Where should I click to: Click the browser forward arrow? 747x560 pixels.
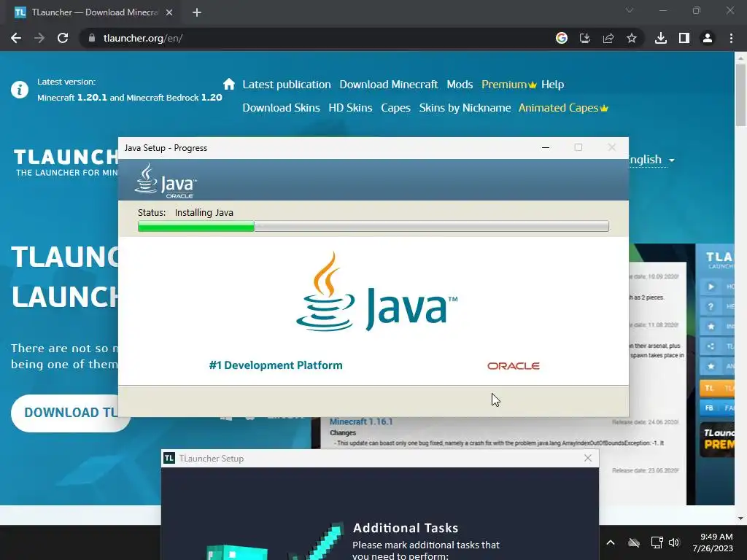point(39,38)
